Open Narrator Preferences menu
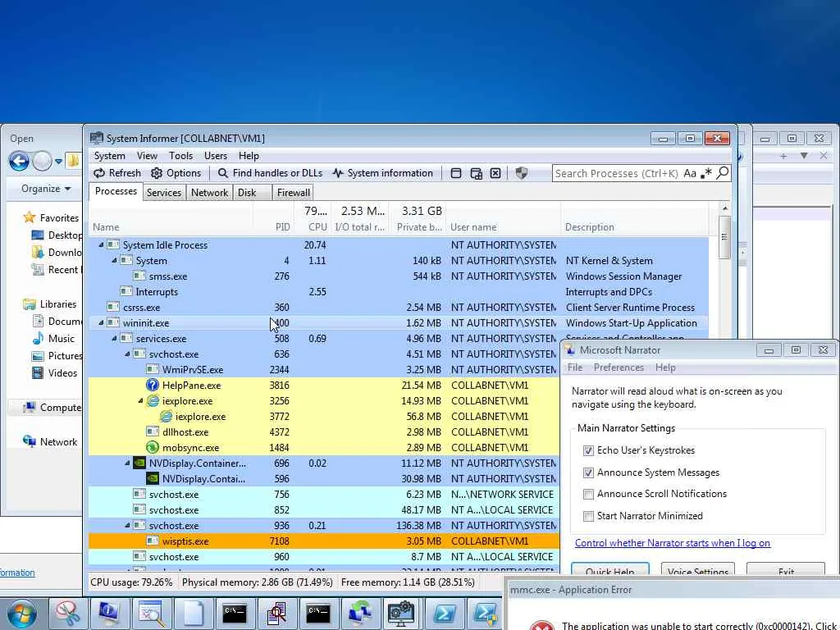Viewport: 840px width, 630px height. tap(619, 367)
